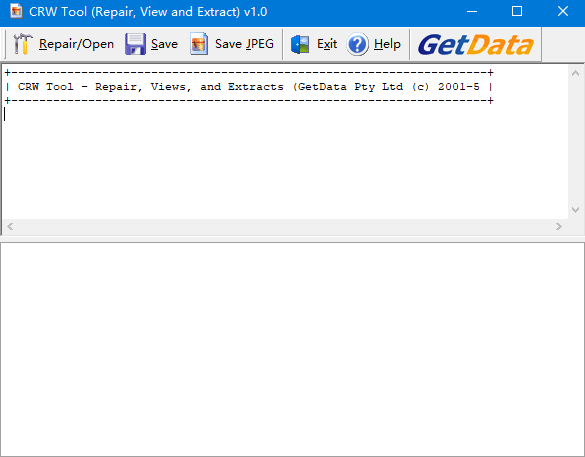Click the Save floppy disk icon
This screenshot has width=585, height=457.
point(135,44)
